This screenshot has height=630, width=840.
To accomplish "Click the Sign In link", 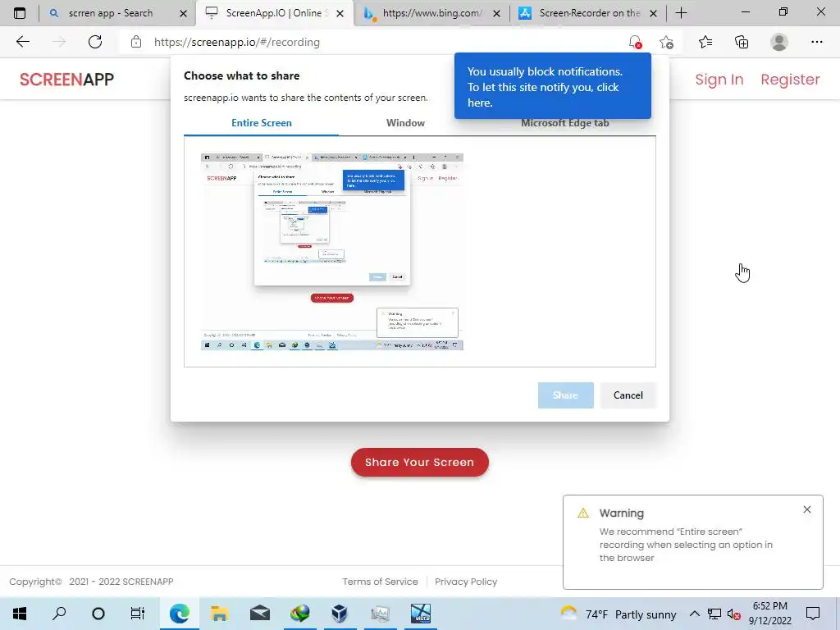I will pos(719,80).
